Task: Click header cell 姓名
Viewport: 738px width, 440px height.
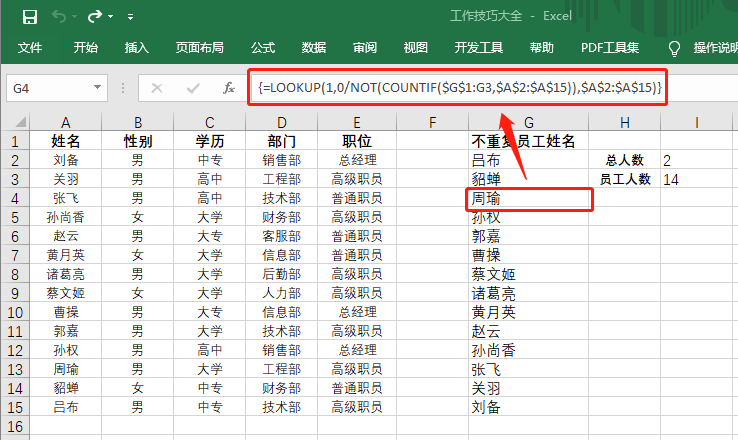Action: pyautogui.click(x=65, y=141)
